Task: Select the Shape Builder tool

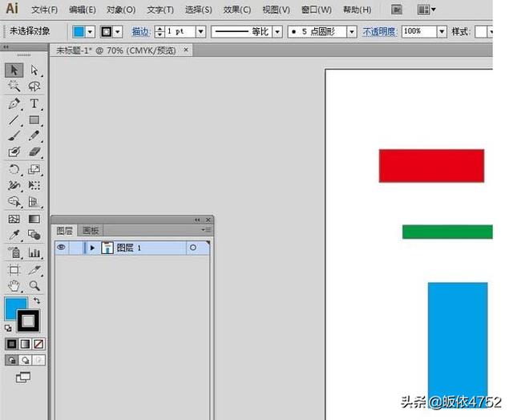Action: pos(14,201)
